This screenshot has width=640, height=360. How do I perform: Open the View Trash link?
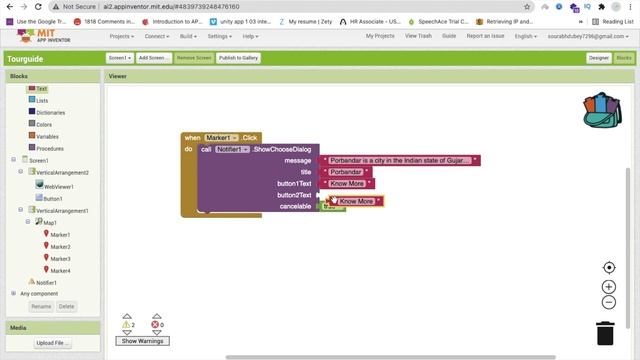click(418, 36)
